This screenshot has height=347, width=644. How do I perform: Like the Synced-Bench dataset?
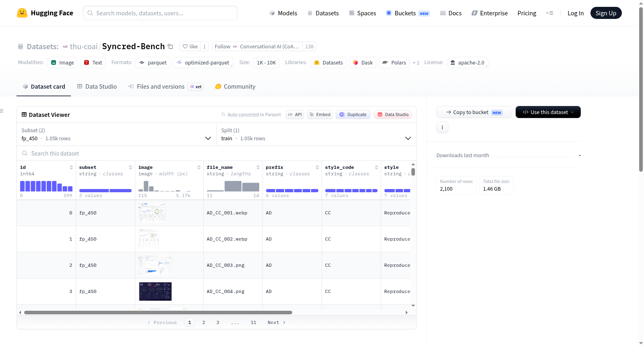190,46
